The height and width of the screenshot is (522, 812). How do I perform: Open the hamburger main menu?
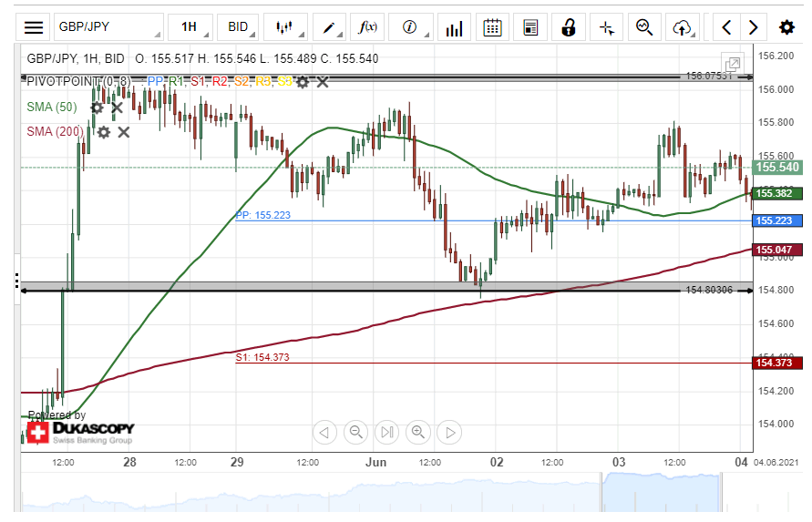coord(34,27)
